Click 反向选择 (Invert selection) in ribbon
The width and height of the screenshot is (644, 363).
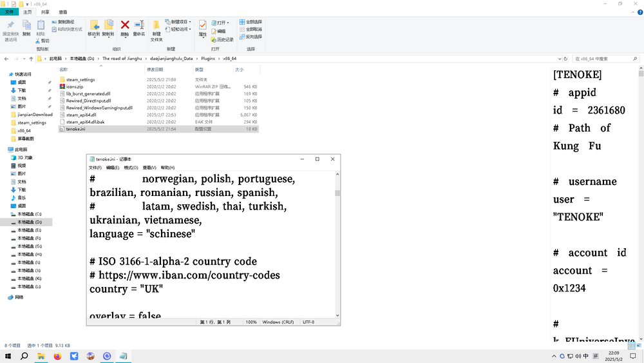coord(251,37)
